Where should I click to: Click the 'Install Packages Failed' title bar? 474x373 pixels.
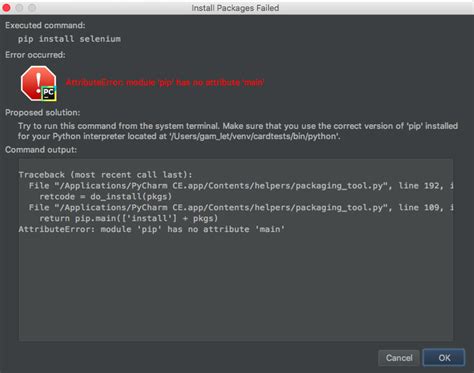[235, 8]
